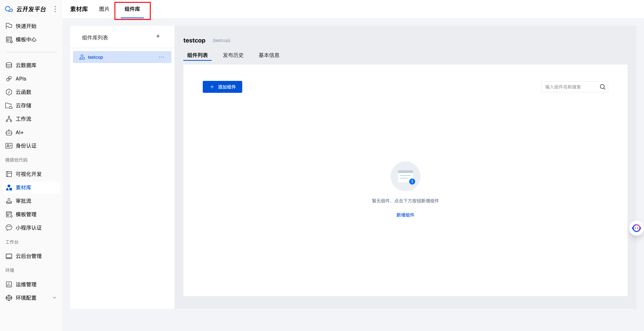The height and width of the screenshot is (331, 644).
Task: Switch to the 图片 tab
Action: 104,9
